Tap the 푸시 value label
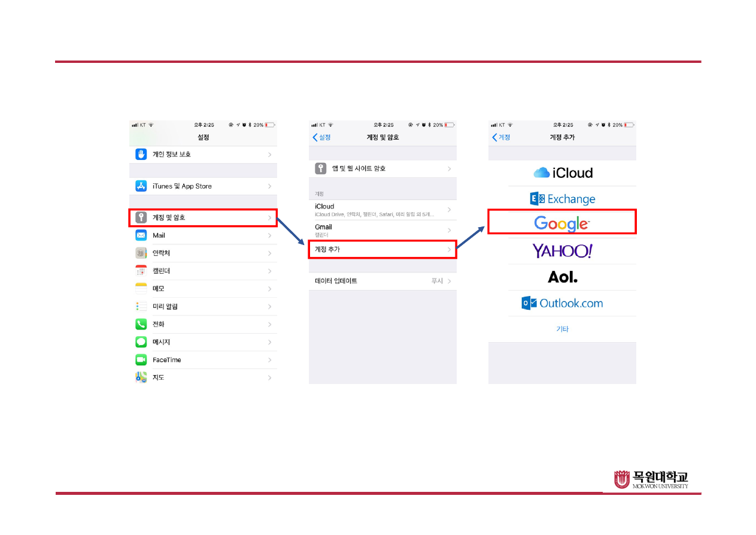Image resolution: width=756 pixels, height=535 pixels. point(438,281)
